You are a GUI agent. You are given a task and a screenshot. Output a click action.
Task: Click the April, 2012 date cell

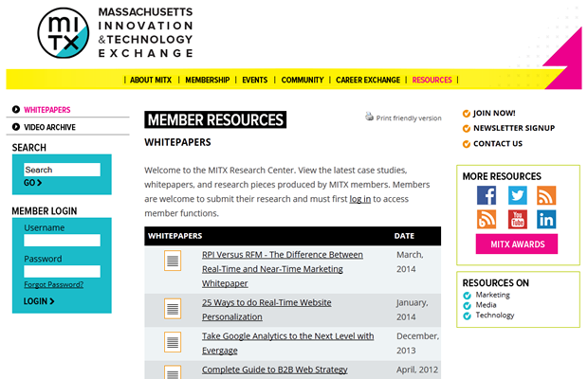tap(417, 370)
